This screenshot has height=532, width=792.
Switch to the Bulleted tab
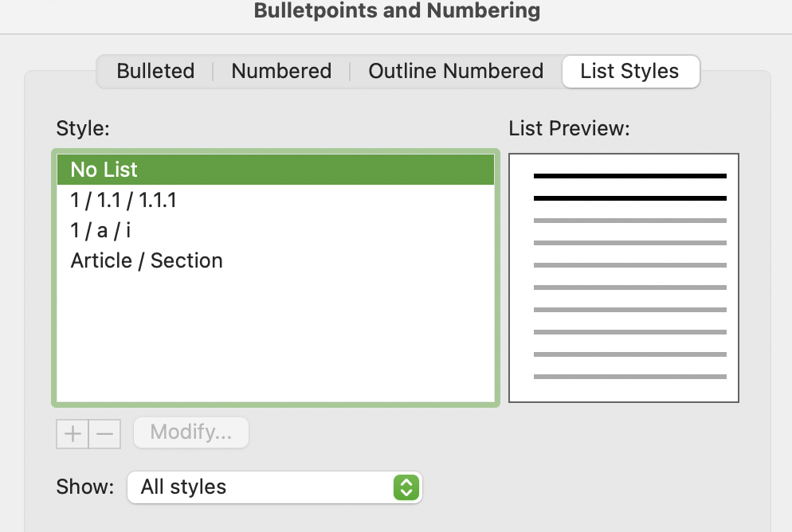(155, 71)
